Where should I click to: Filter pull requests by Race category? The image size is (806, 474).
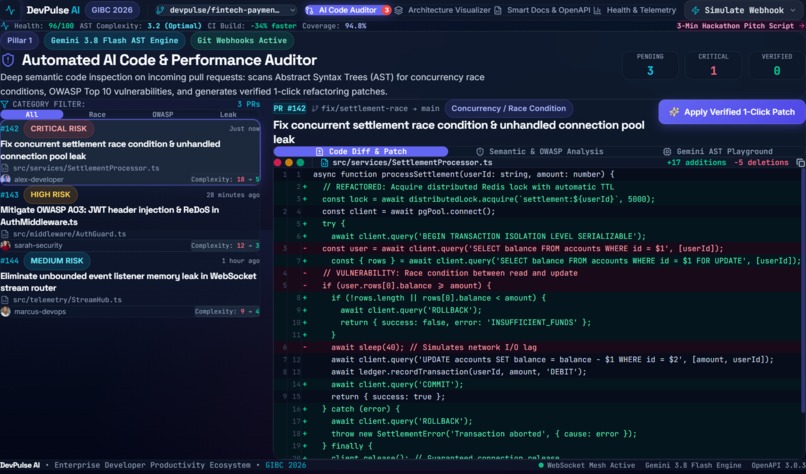[97, 115]
